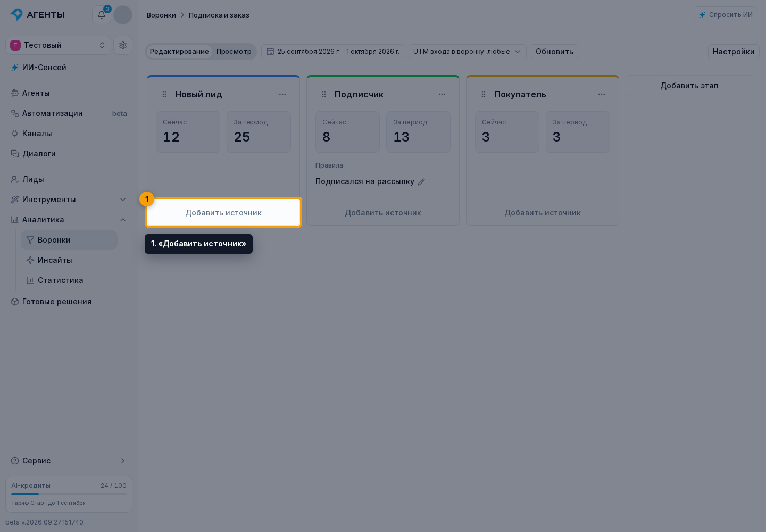Open UTM входа в воронку dropdown
766x532 pixels.
(x=468, y=52)
